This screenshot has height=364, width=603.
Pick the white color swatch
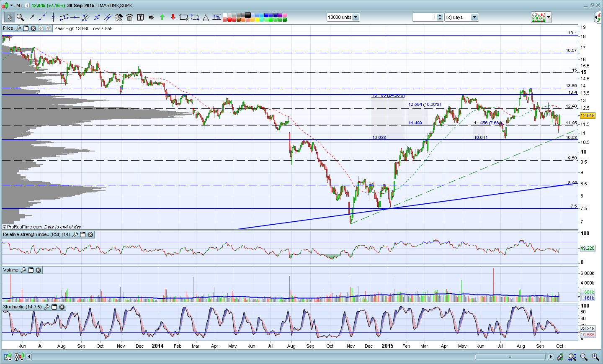tap(225, 15)
